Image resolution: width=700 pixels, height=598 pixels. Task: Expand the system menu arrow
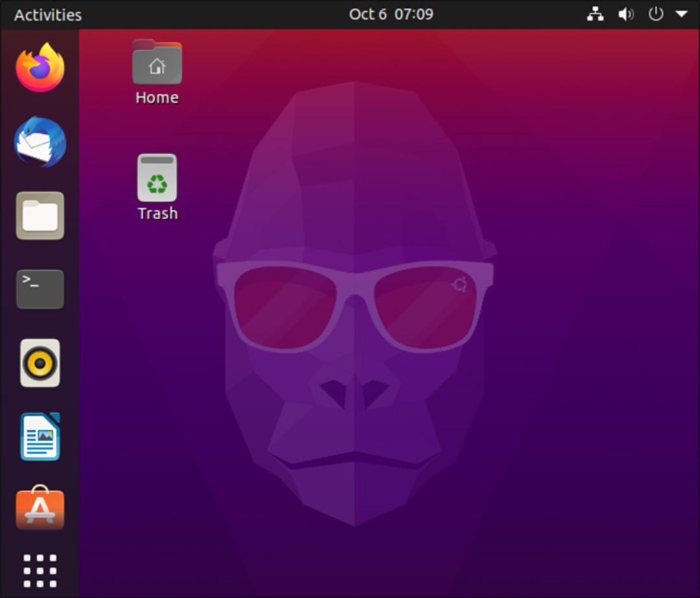681,14
